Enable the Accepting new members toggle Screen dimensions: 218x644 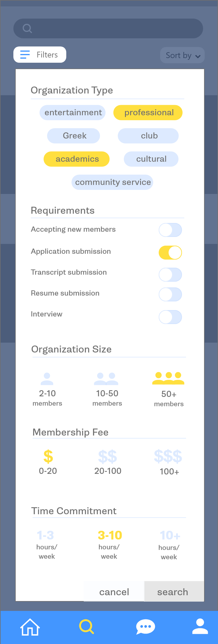(x=170, y=230)
